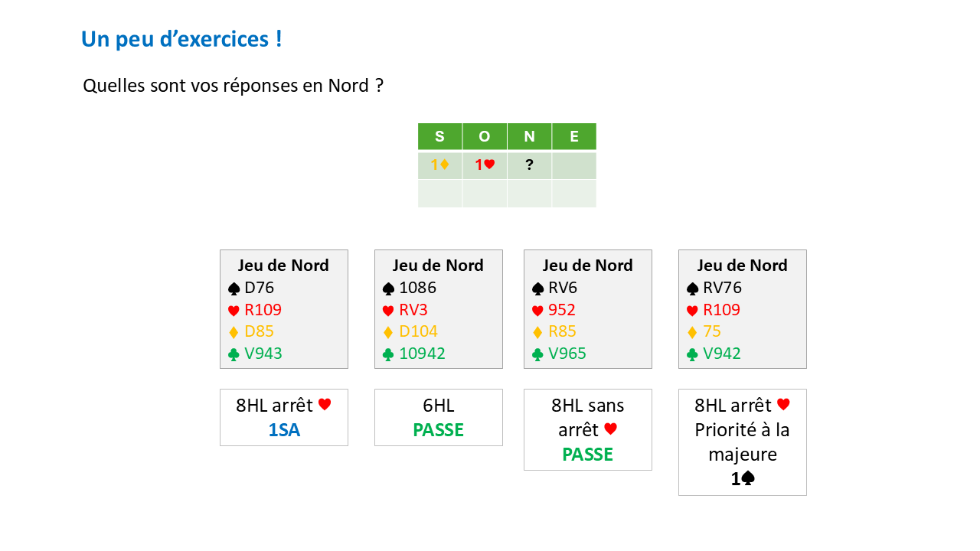
Task: Click the question mark in North's bid cell
Action: pyautogui.click(x=529, y=165)
